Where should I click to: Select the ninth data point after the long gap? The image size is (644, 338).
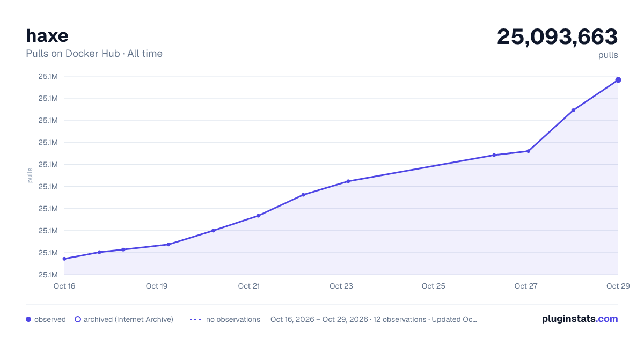click(x=494, y=155)
